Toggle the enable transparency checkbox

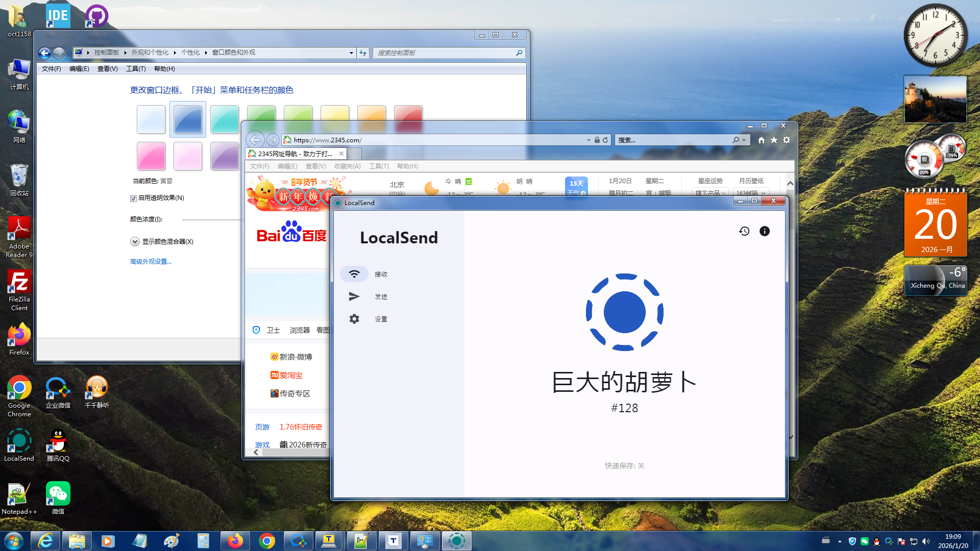[x=133, y=198]
